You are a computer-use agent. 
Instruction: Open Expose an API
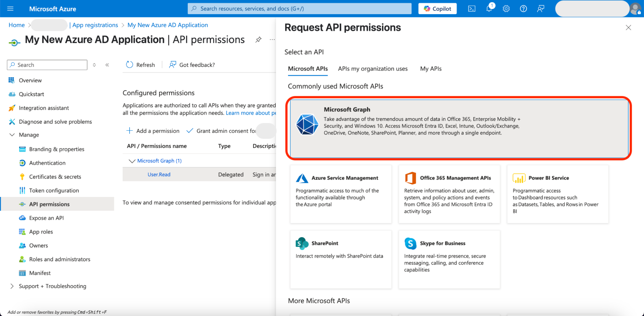click(46, 218)
